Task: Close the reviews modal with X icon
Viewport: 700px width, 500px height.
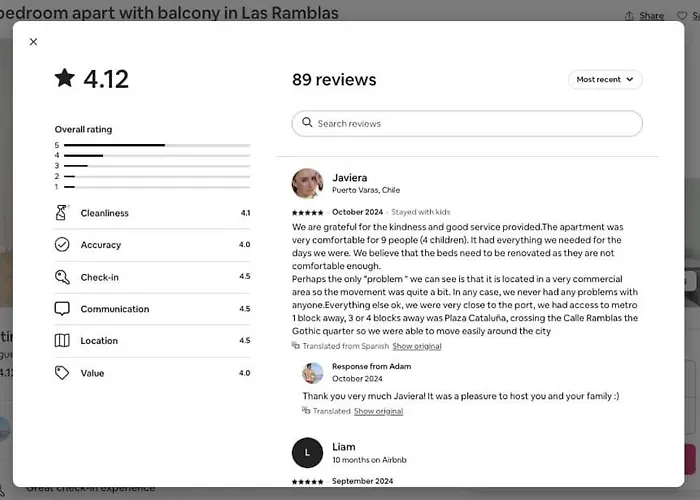Action: tap(33, 42)
